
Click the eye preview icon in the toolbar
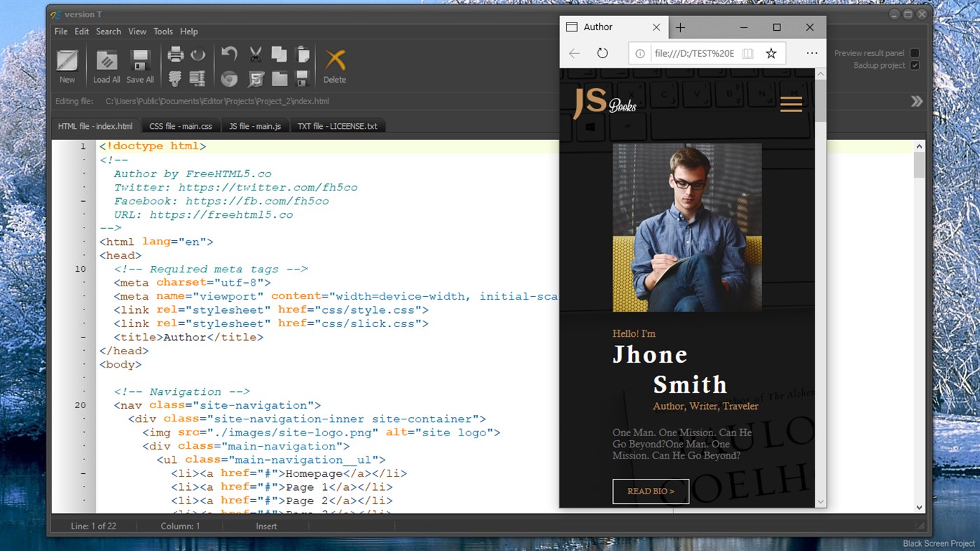tap(198, 54)
